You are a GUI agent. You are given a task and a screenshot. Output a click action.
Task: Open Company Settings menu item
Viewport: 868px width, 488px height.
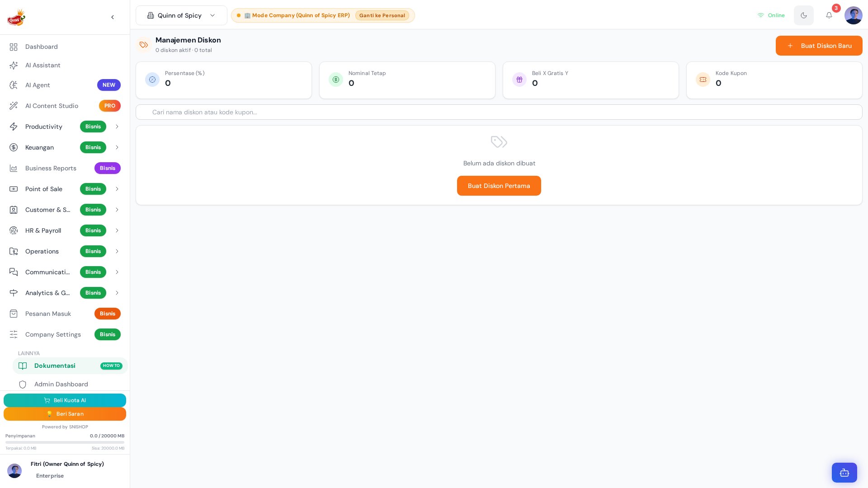click(x=65, y=334)
